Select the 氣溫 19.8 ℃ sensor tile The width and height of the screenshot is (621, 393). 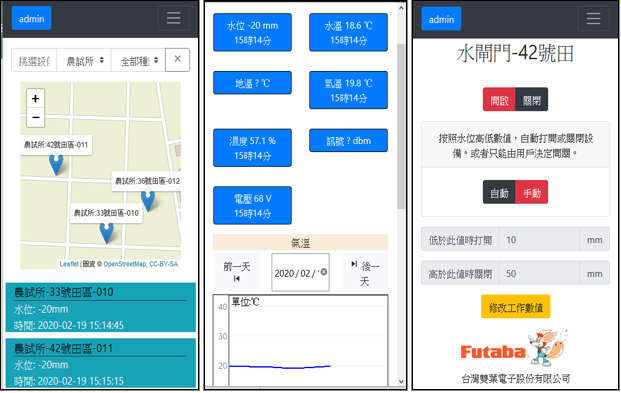coord(349,90)
